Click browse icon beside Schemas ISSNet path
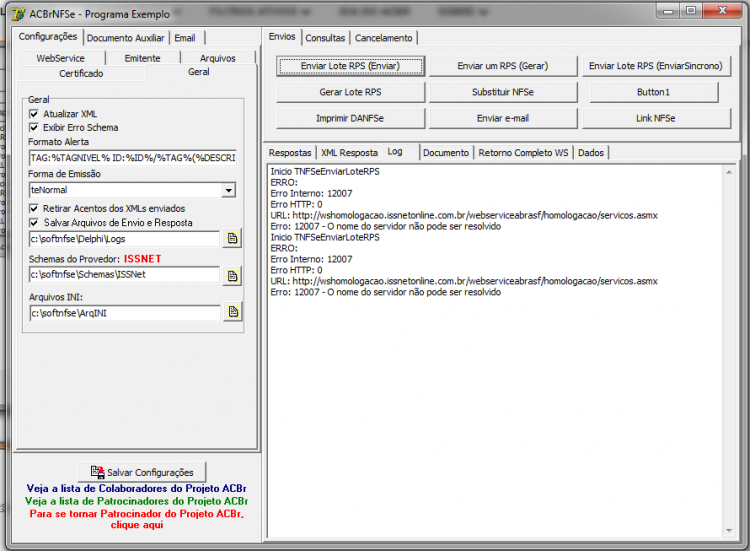750x551 pixels. 232,276
